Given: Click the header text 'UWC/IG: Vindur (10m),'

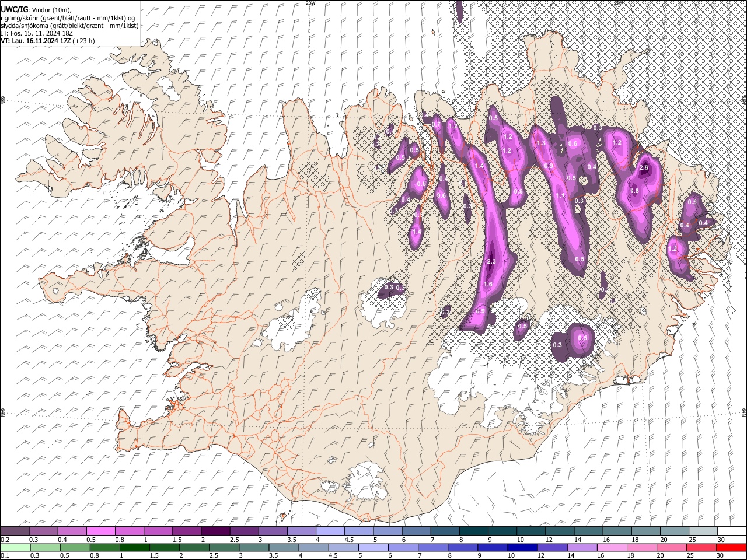Looking at the screenshot, I should click(36, 10).
